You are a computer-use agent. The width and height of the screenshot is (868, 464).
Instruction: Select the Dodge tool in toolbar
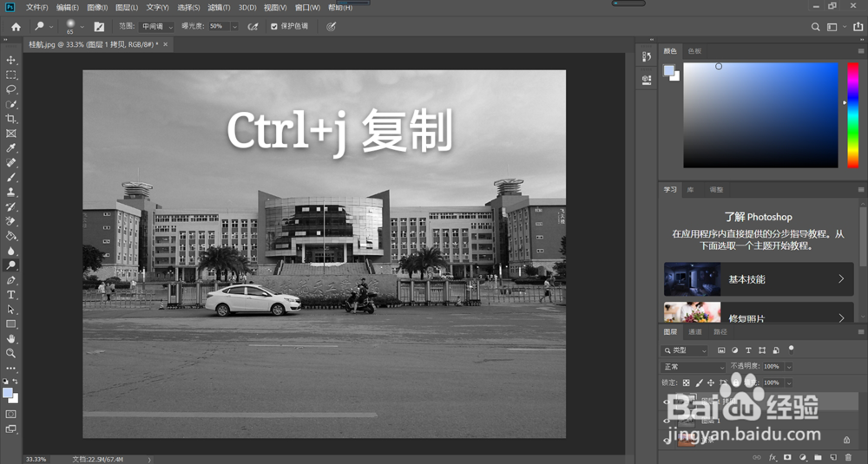pyautogui.click(x=10, y=265)
